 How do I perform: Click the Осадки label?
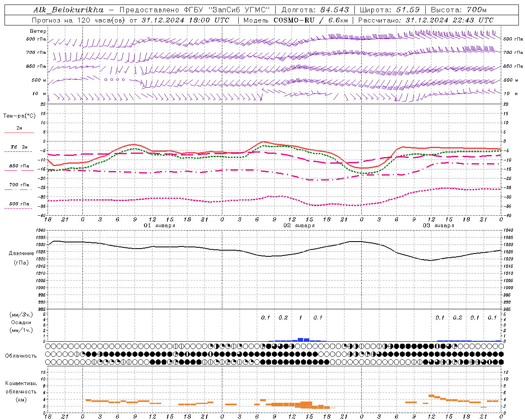21,322
